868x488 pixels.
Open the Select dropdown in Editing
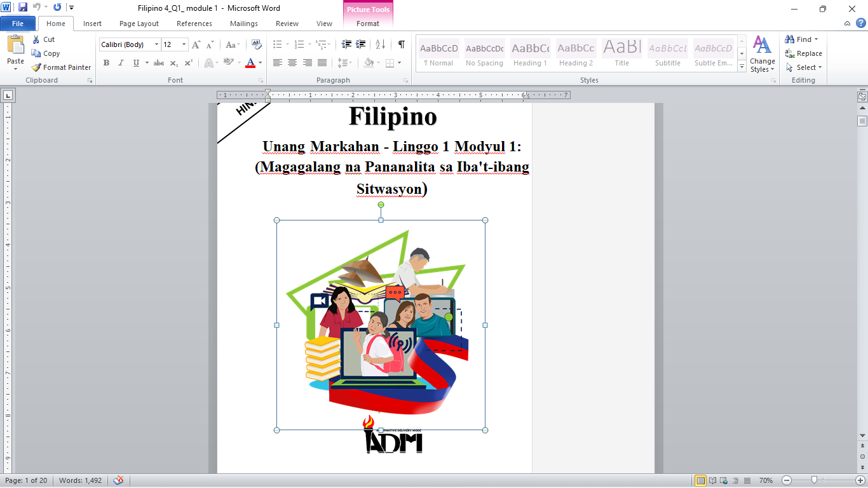tap(804, 67)
